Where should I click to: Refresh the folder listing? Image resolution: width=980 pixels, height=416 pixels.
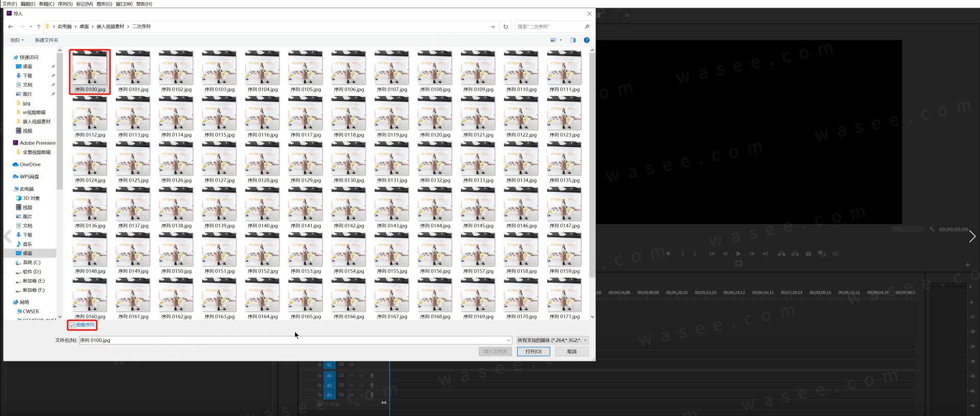(x=506, y=27)
